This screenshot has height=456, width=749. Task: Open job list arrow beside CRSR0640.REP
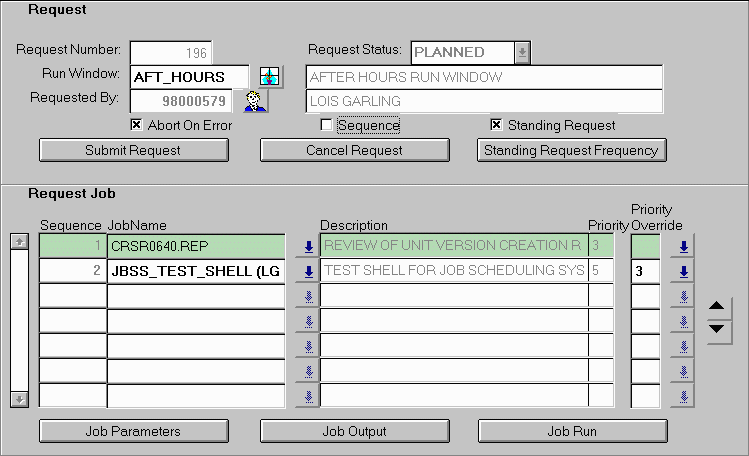308,246
